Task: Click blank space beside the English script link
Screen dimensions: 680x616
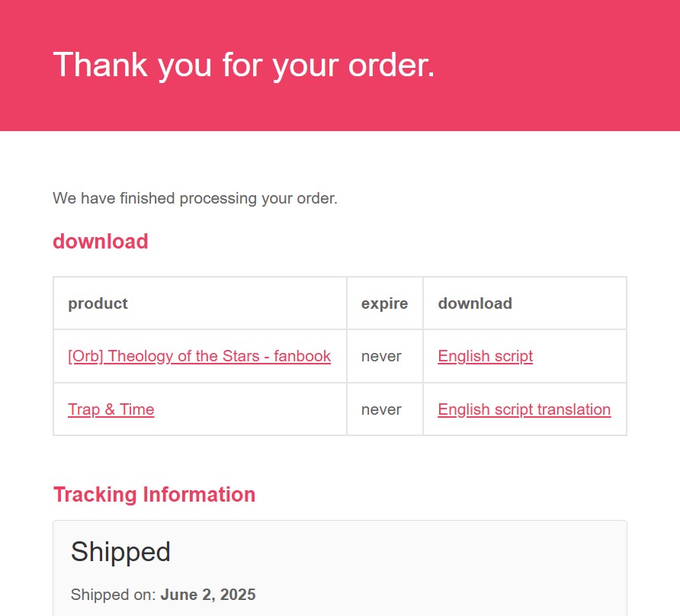Action: [579, 356]
